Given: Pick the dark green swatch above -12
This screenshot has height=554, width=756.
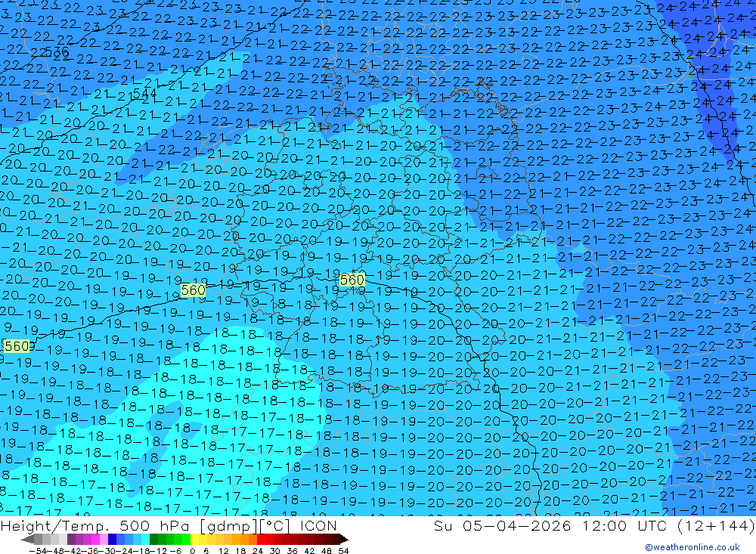Looking at the screenshot, I should pos(153,539).
